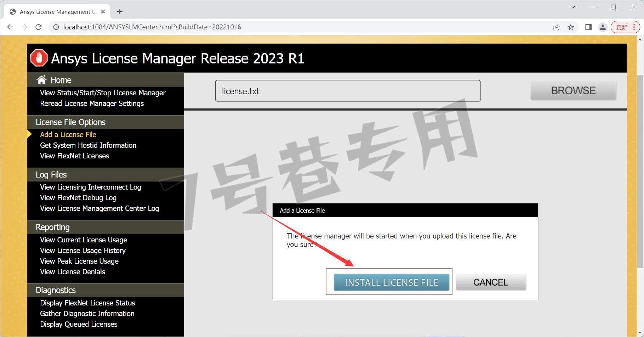Click site information icon in address bar
The width and height of the screenshot is (644, 337).
click(x=56, y=27)
